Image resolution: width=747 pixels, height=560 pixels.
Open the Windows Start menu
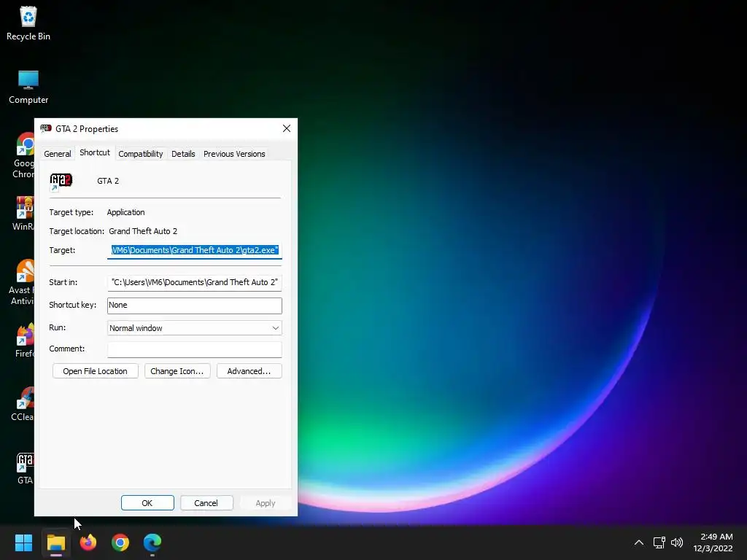pos(23,542)
